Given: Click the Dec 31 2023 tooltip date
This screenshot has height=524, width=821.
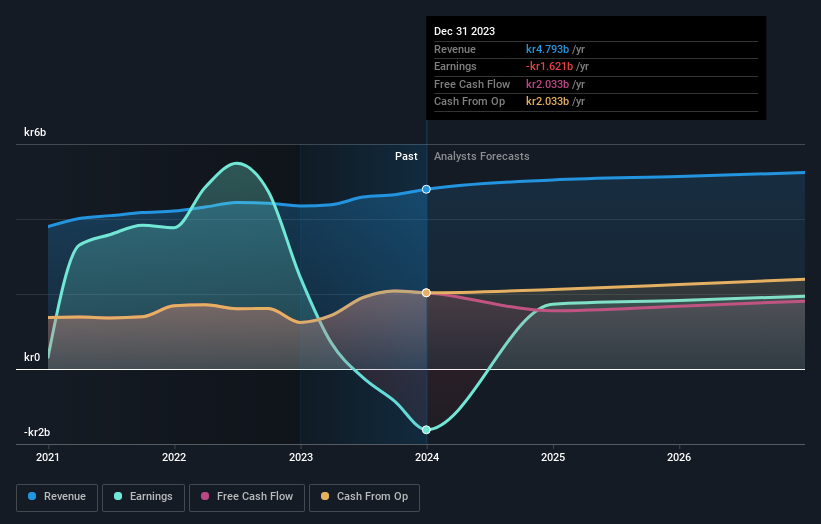Looking at the screenshot, I should [x=464, y=31].
